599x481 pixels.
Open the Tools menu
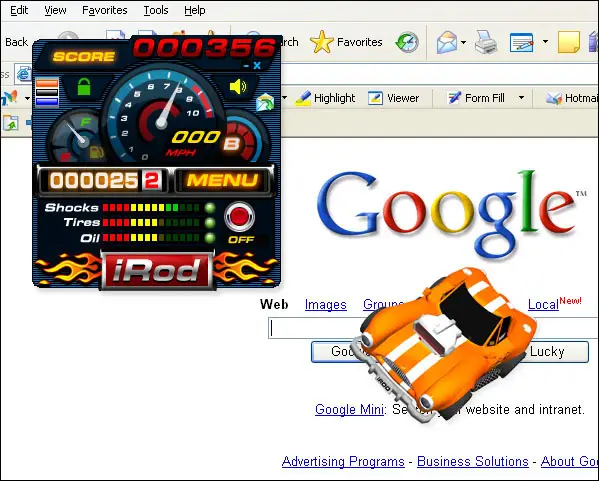156,10
